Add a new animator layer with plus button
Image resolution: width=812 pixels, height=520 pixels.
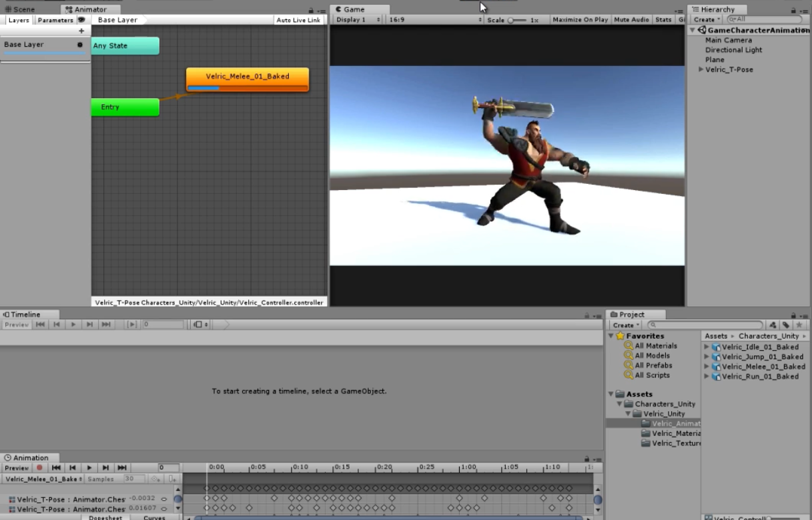81,31
